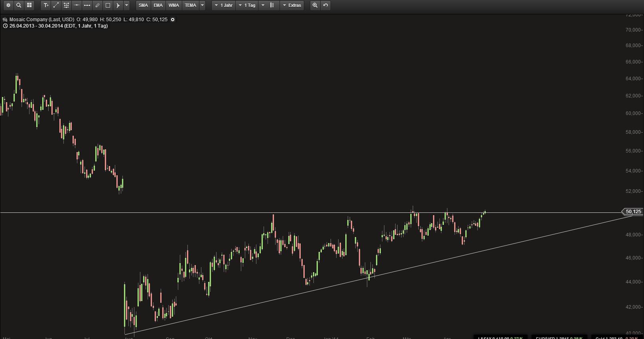This screenshot has width=644, height=339.
Task: Select the text annotation tool
Action: [x=46, y=5]
